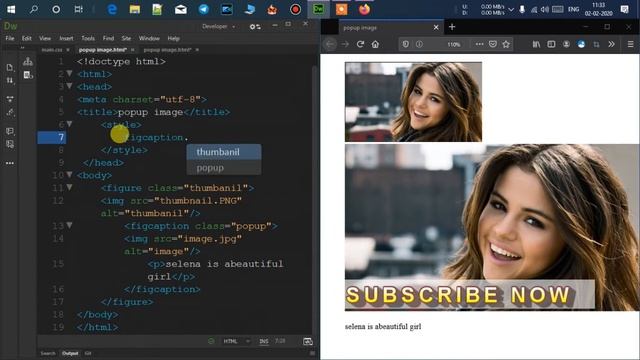640x360 pixels.
Task: Switch to the Search panel tab
Action: click(x=48, y=353)
